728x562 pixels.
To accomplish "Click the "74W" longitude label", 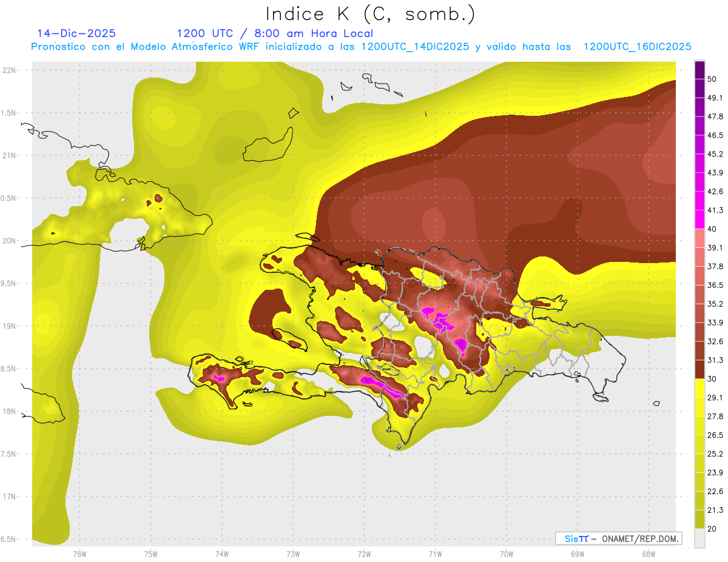I will click(x=222, y=554).
